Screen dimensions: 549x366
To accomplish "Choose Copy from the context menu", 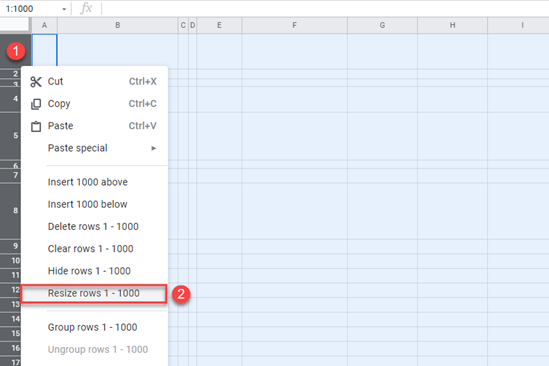I will coord(94,104).
